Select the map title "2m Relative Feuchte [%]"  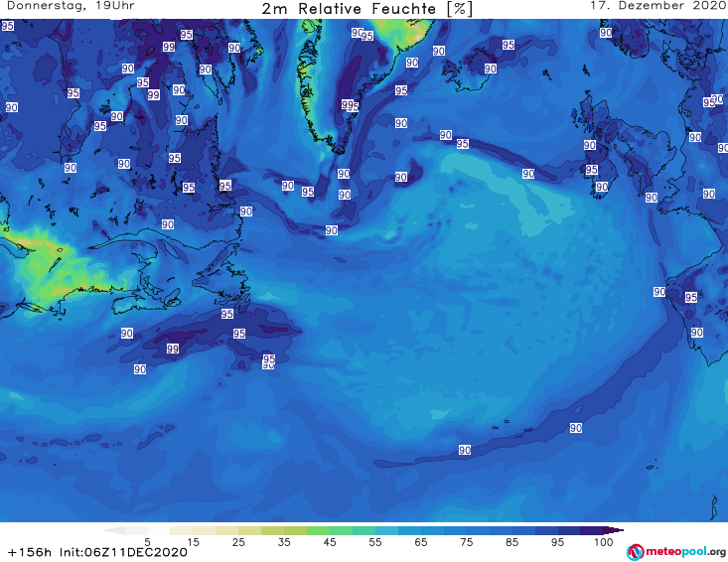366,9
